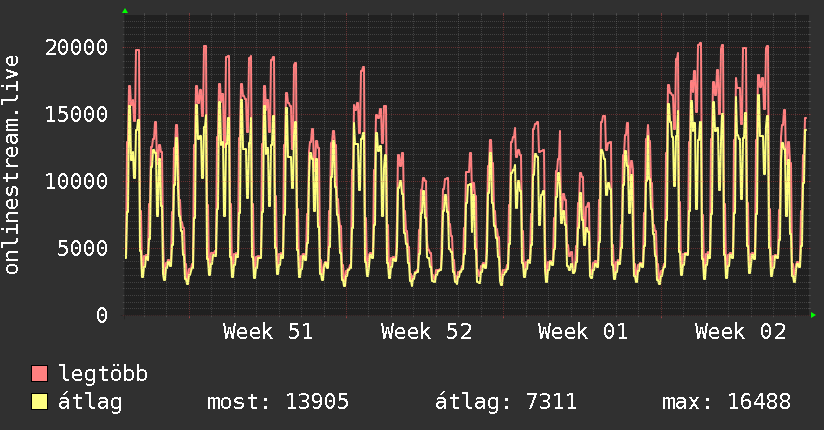824x430 pixels.
Task: Select the Week 52 axis label
Action: point(426,332)
